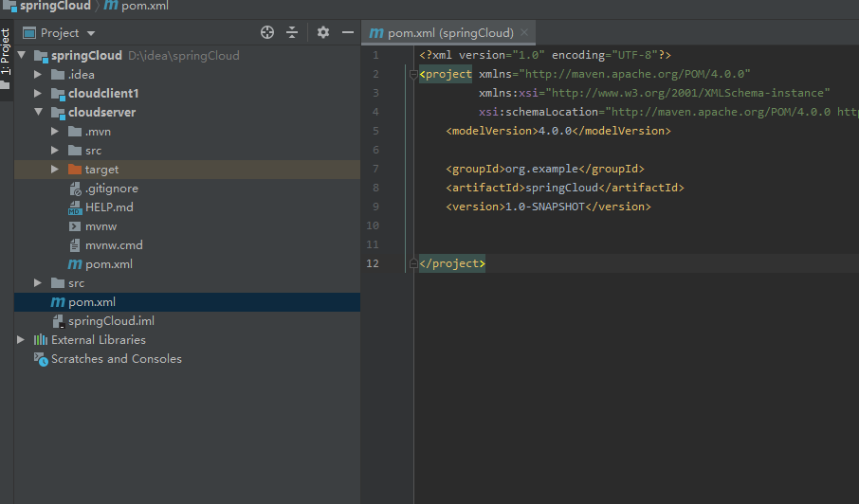The height and width of the screenshot is (504, 859).
Task: Click the D:\idea\springCloud path label
Action: (x=184, y=56)
